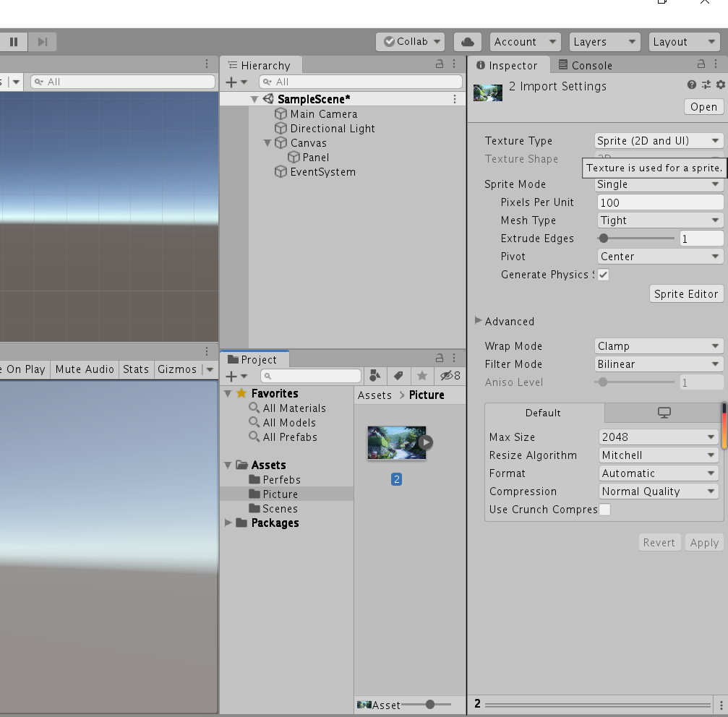Viewport: 728px width, 717px height.
Task: Switch to the Inspector tab
Action: 507,66
